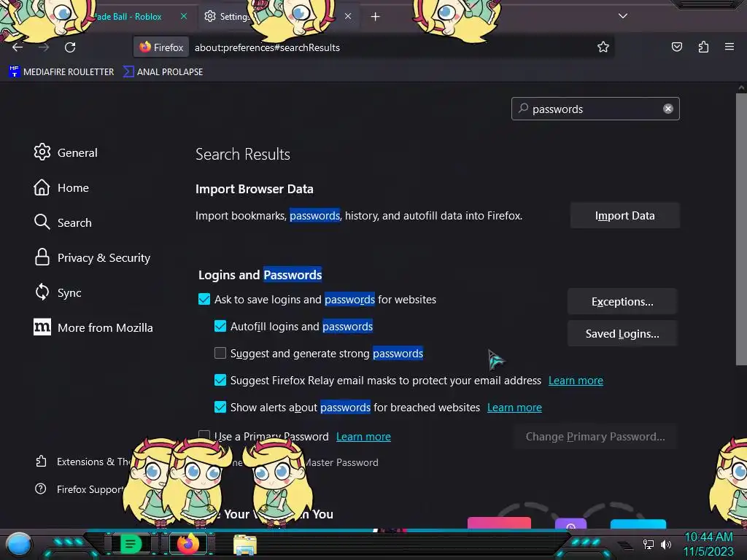Open the General settings category

pos(66,152)
